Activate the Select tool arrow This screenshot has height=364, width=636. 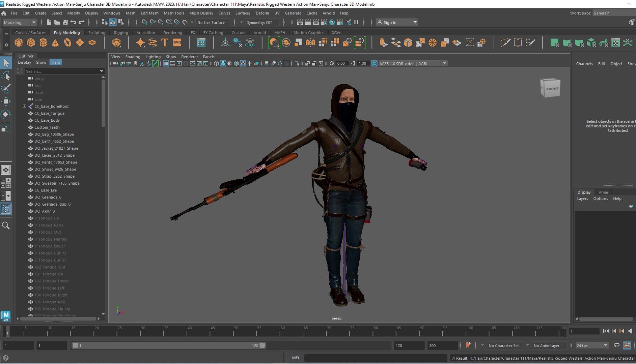[6, 63]
